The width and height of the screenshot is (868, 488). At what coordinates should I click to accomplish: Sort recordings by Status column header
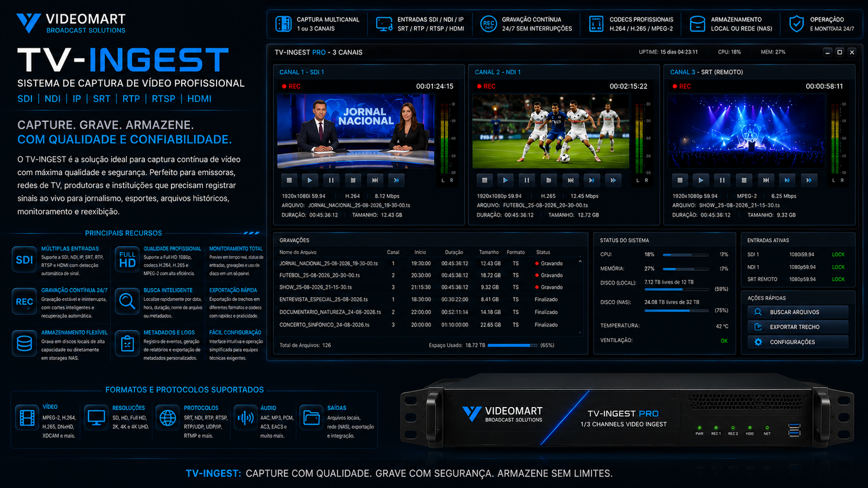543,252
